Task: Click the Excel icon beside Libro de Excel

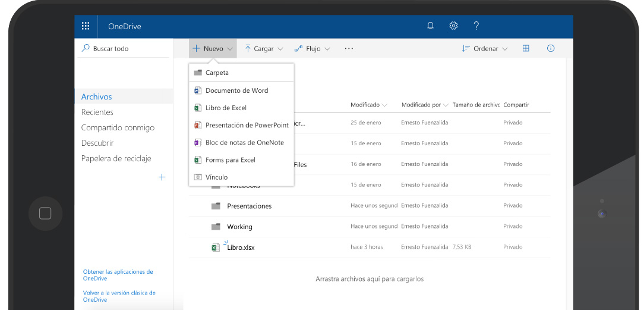Action: tap(198, 108)
